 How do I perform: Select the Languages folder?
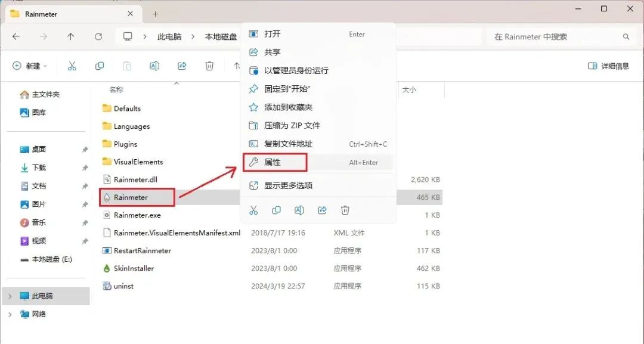coord(126,126)
